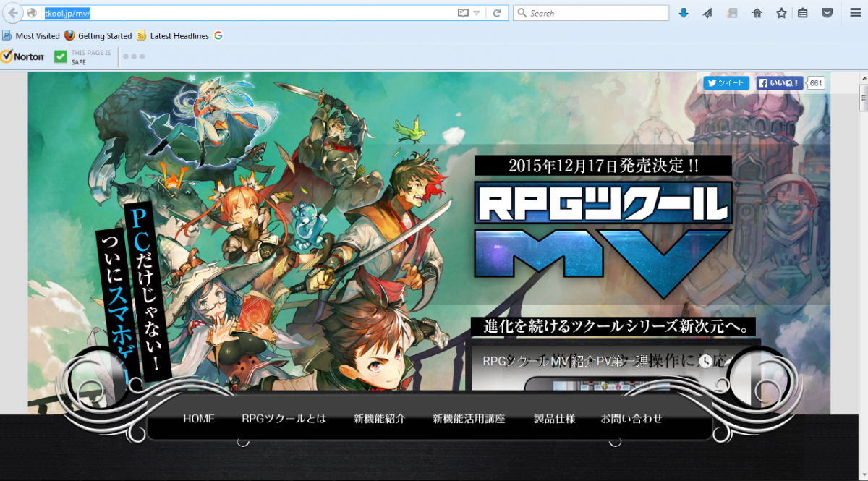Screen dimensions: 868x481
Task: Open Most Visited bookmarks folder
Action: click(31, 35)
